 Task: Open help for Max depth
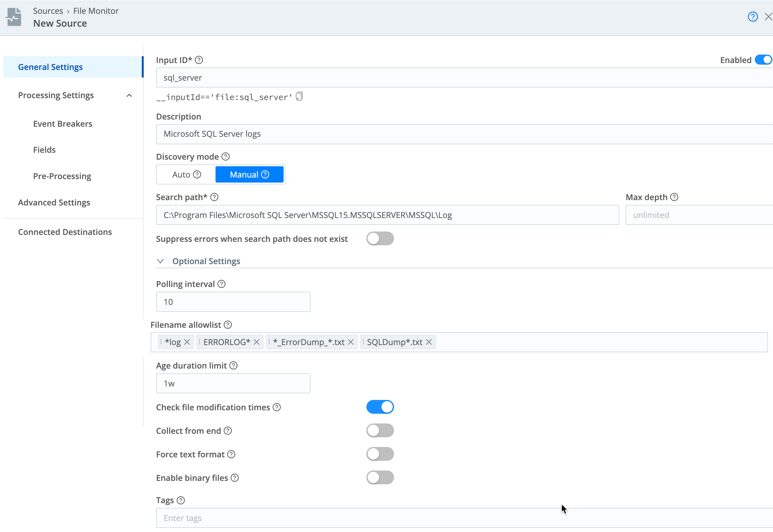[x=675, y=197]
